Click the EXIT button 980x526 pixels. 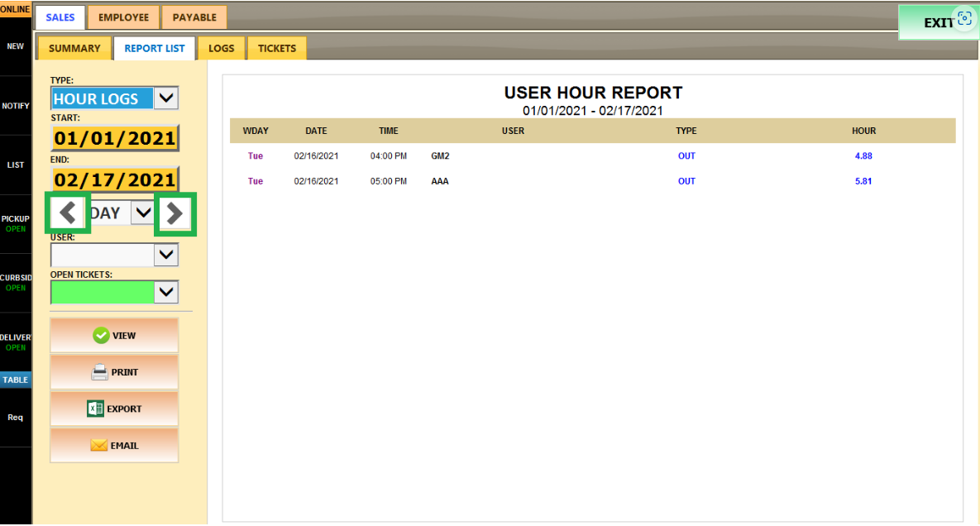click(938, 22)
